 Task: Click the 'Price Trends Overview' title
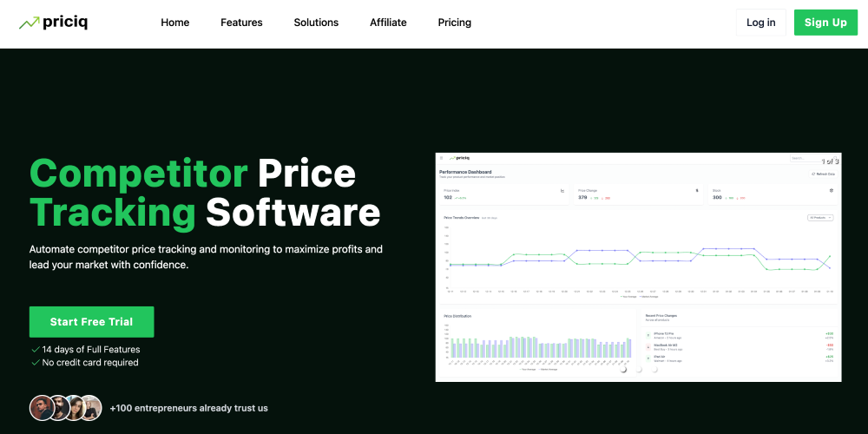point(462,218)
